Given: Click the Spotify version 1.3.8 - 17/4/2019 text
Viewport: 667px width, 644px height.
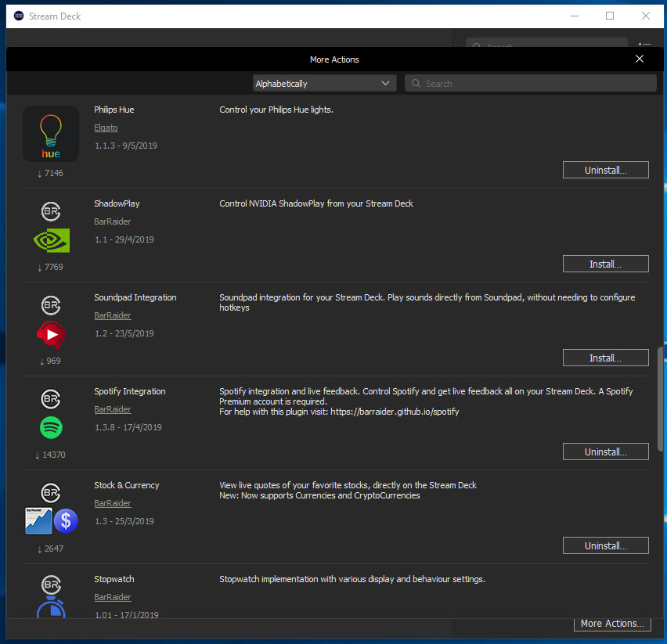Looking at the screenshot, I should tap(128, 427).
